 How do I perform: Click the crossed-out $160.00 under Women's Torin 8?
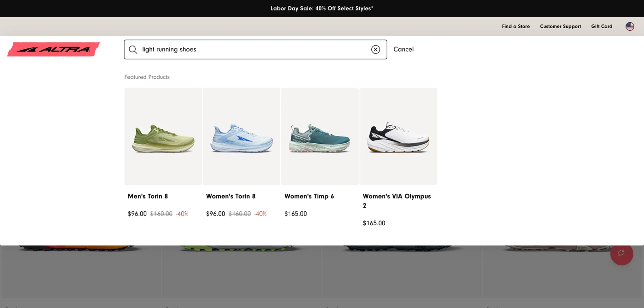coord(240,214)
